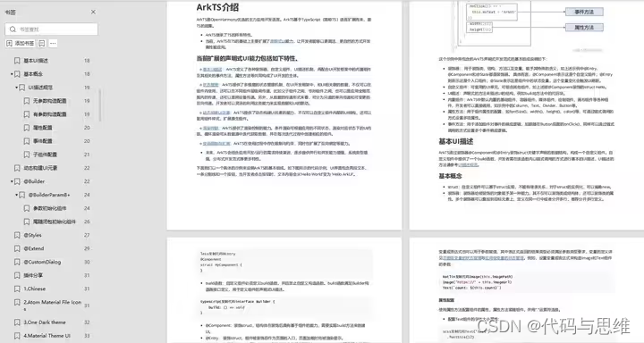
Task: Click bookmark icon of @Styles row
Action: [17, 235]
